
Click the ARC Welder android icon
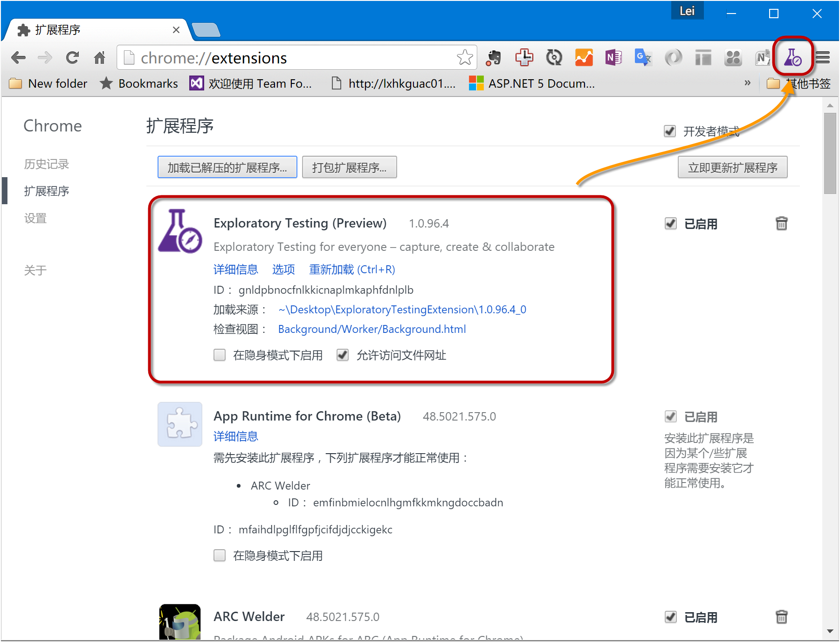click(x=180, y=622)
